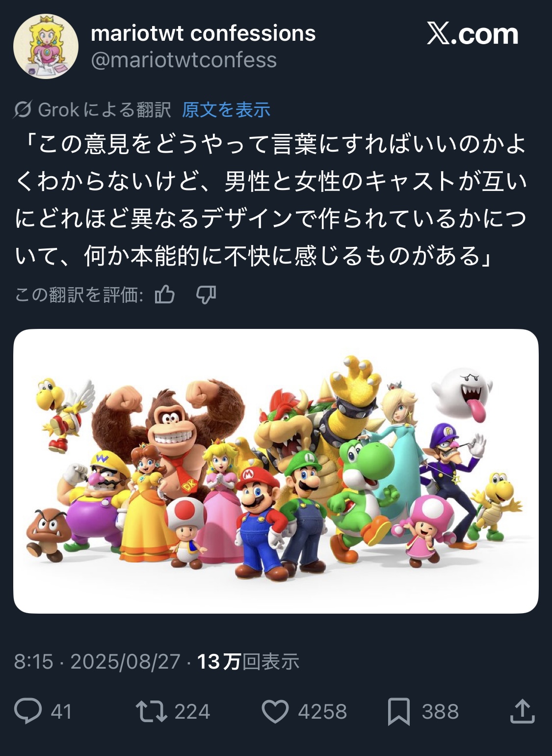Screen dimensions: 552x756
Task: Bookmark the post with bookmark icon
Action: 399,712
